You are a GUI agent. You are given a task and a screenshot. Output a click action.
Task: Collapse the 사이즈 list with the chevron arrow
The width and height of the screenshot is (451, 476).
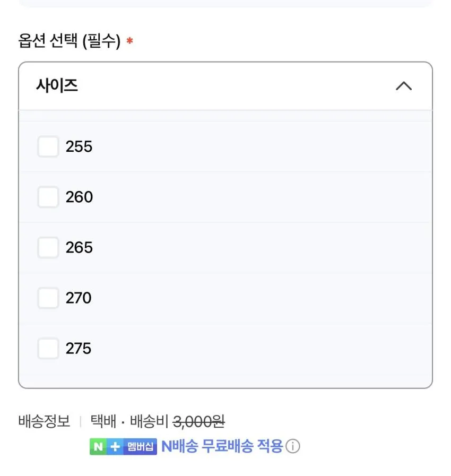[x=404, y=86]
